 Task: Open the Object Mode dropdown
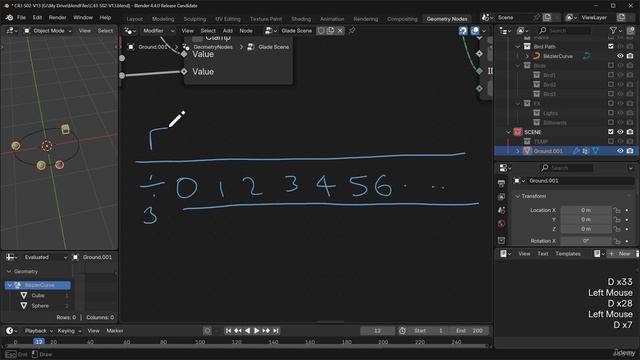47,31
